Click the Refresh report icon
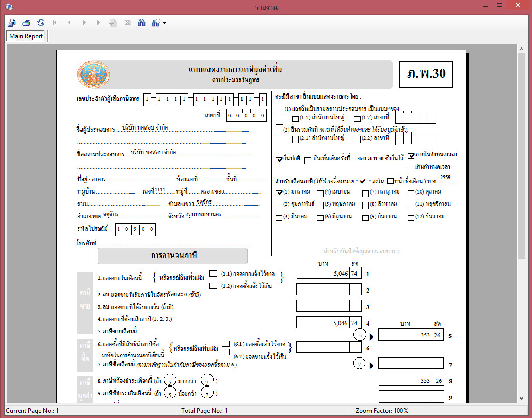 coord(41,23)
